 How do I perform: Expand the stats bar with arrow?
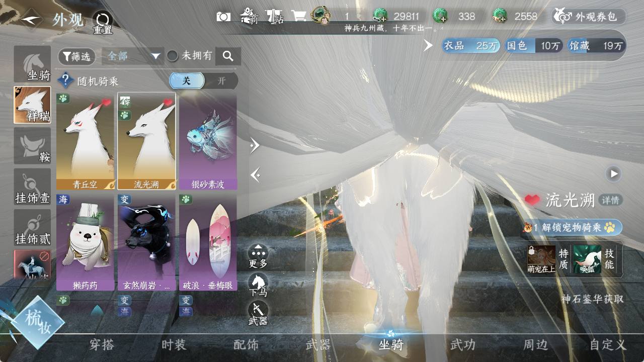coord(428,46)
